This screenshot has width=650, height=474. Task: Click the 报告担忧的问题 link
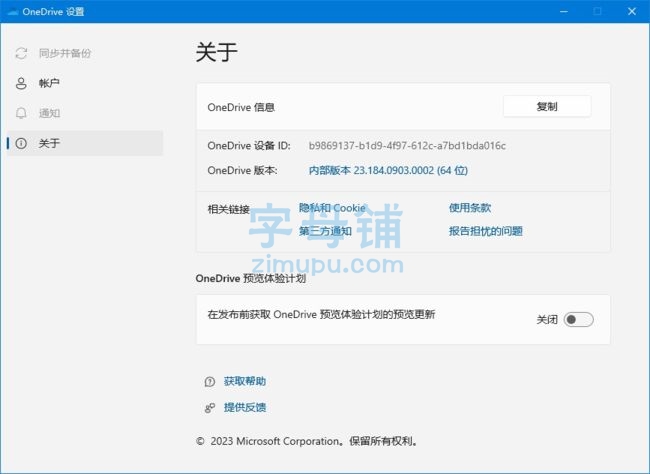click(x=485, y=231)
